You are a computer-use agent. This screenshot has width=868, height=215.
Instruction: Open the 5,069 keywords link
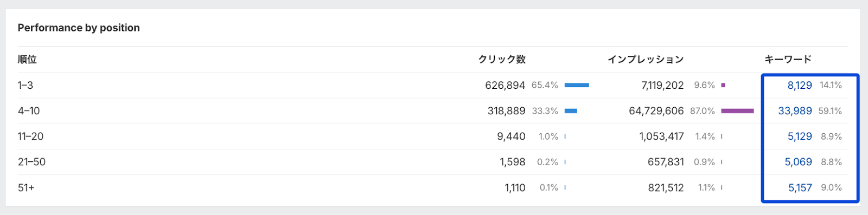pos(798,162)
